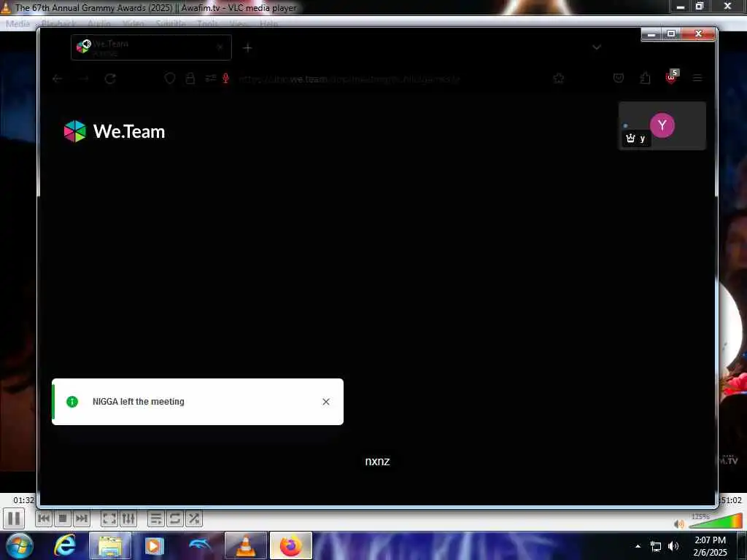
Task: Toggle VLC loop mode
Action: (175, 518)
